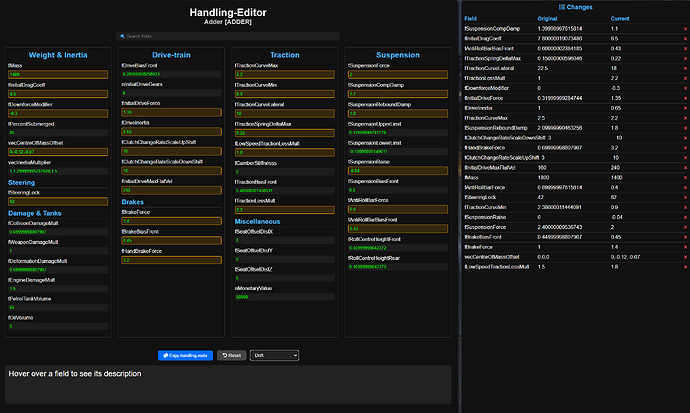Remove the fInitialDragCoeff change with its red X

(685, 39)
